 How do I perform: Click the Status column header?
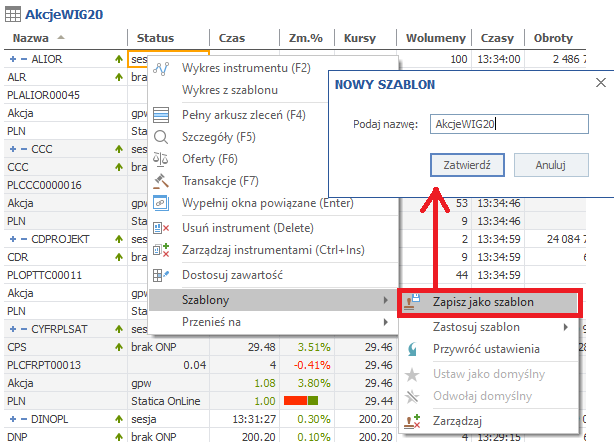(155, 38)
